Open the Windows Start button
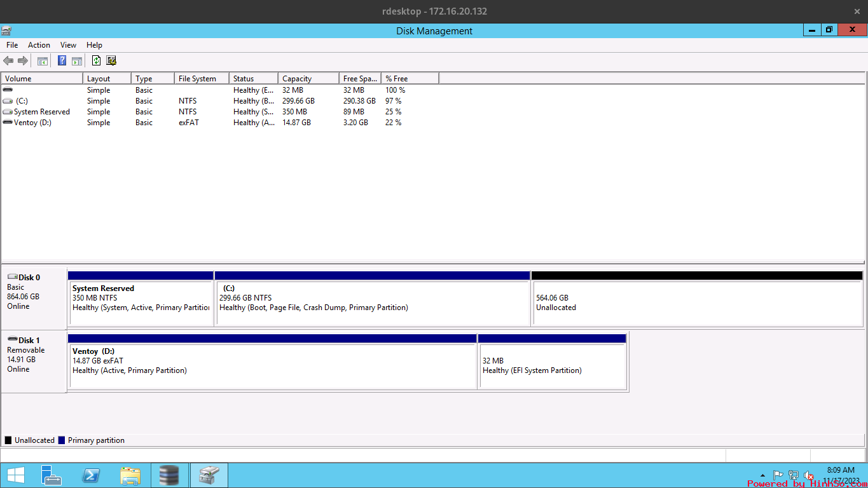The height and width of the screenshot is (488, 868). tap(15, 475)
